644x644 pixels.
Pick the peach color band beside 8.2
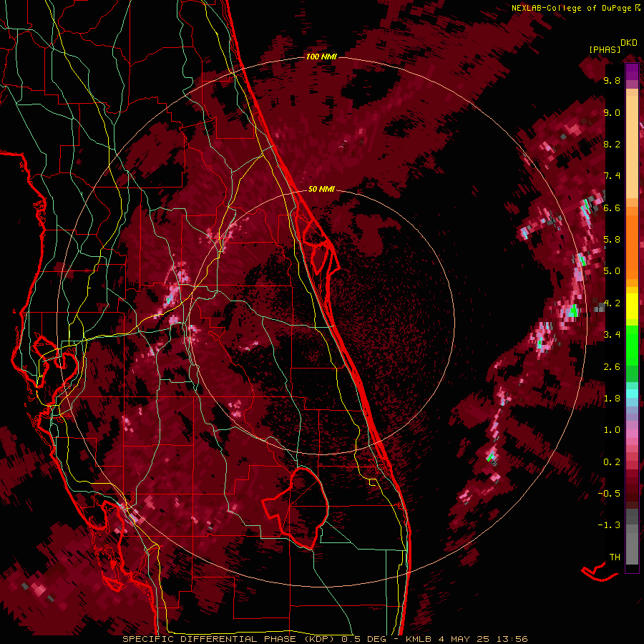point(632,147)
